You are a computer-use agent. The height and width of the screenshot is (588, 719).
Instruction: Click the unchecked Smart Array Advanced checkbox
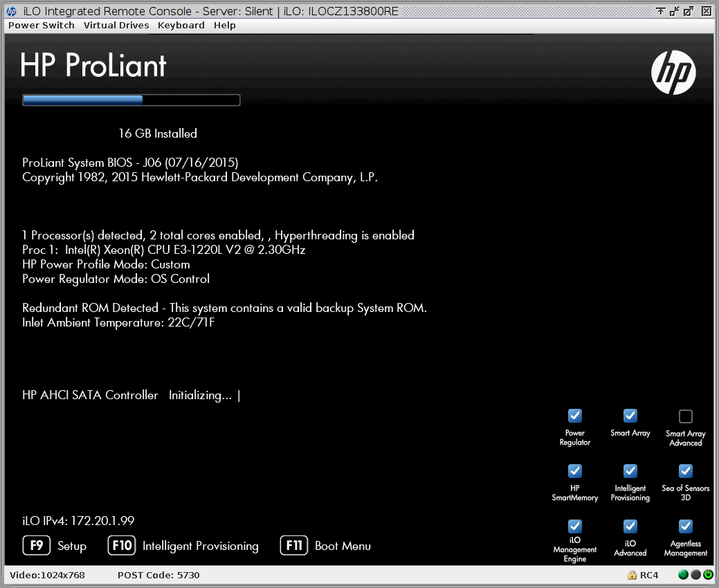(686, 416)
